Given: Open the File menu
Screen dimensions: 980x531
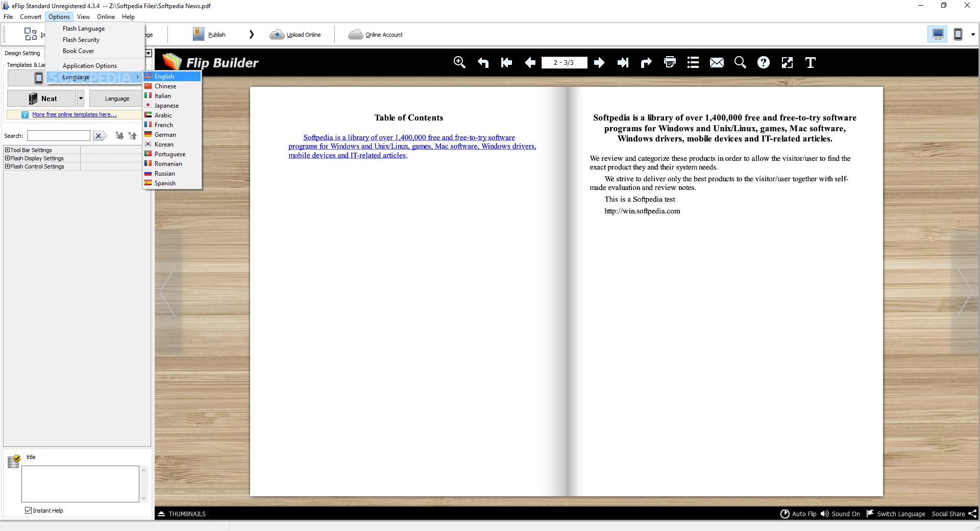Looking at the screenshot, I should tap(8, 17).
